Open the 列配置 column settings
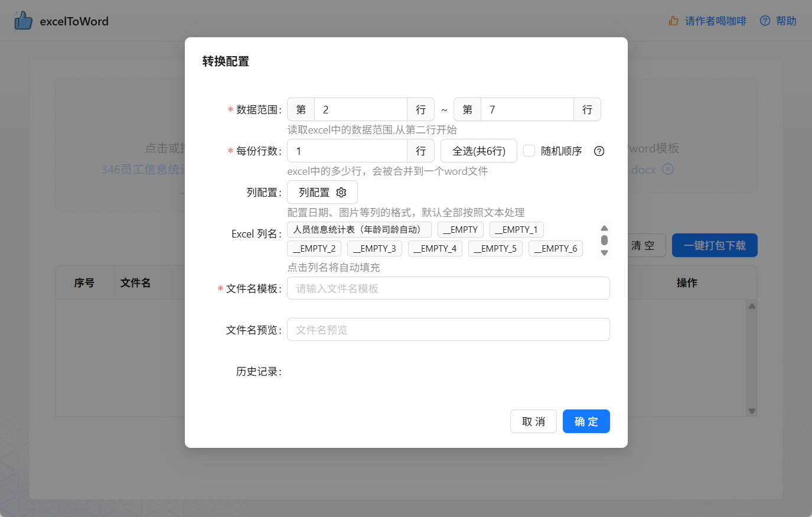Image resolution: width=812 pixels, height=517 pixels. pyautogui.click(x=322, y=193)
